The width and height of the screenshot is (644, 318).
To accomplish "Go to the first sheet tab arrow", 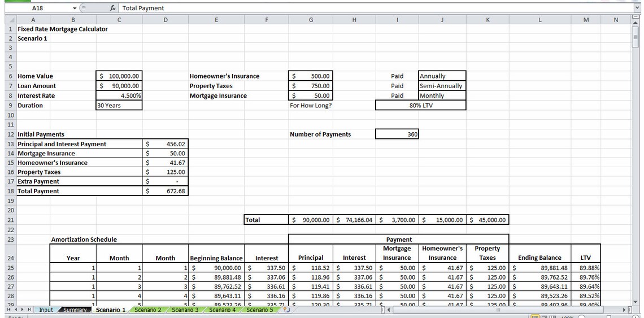I will [10, 310].
